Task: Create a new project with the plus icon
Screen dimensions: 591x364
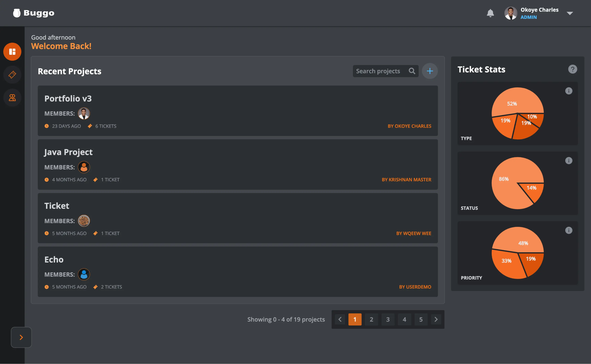Action: [430, 71]
